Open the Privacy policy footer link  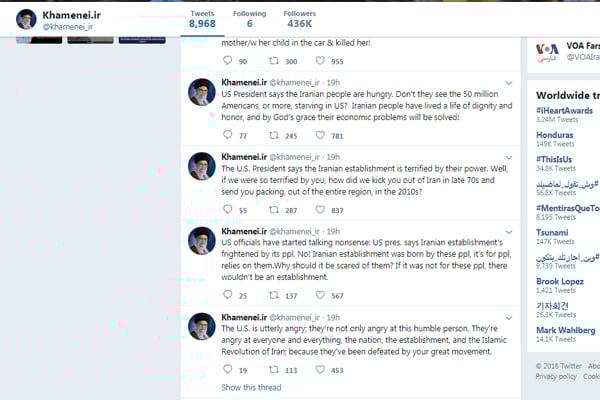pos(555,376)
